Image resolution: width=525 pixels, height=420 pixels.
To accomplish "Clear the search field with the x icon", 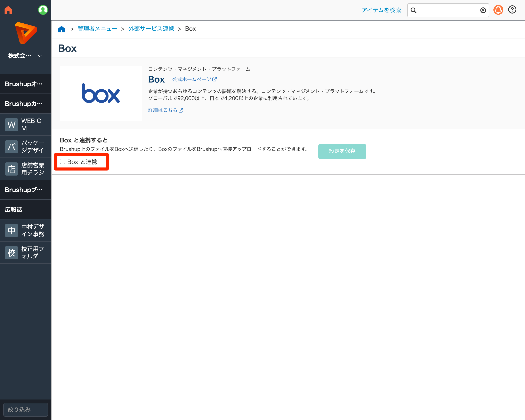I will [x=483, y=10].
